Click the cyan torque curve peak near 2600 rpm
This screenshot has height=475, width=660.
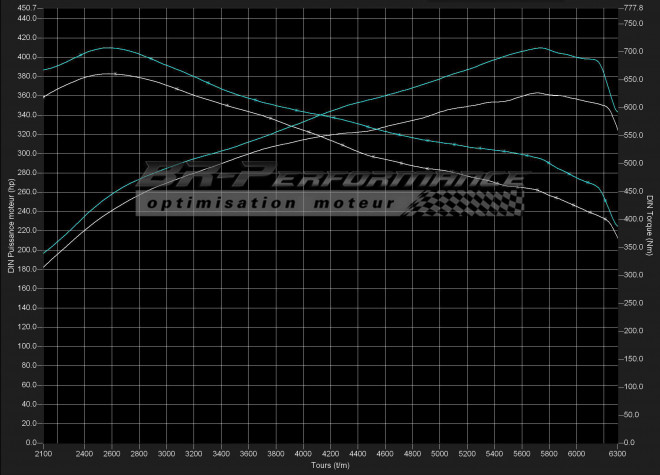coord(108,47)
